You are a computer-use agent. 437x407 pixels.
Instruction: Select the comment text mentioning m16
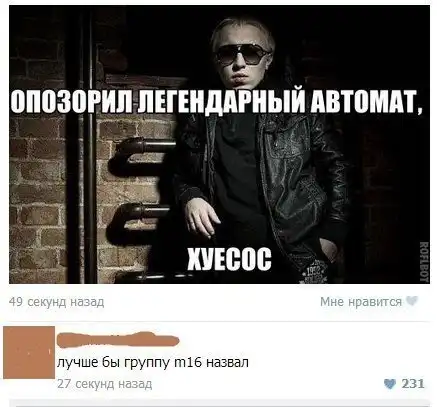(153, 362)
